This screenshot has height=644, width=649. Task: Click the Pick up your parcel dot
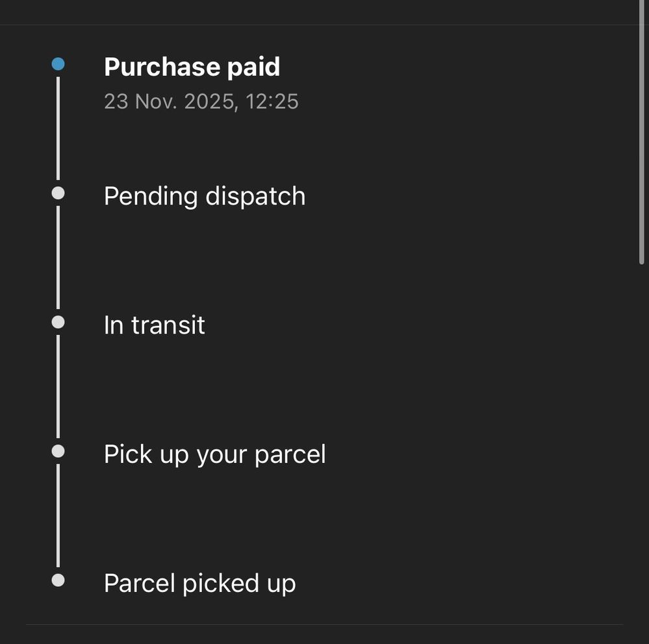(x=58, y=451)
